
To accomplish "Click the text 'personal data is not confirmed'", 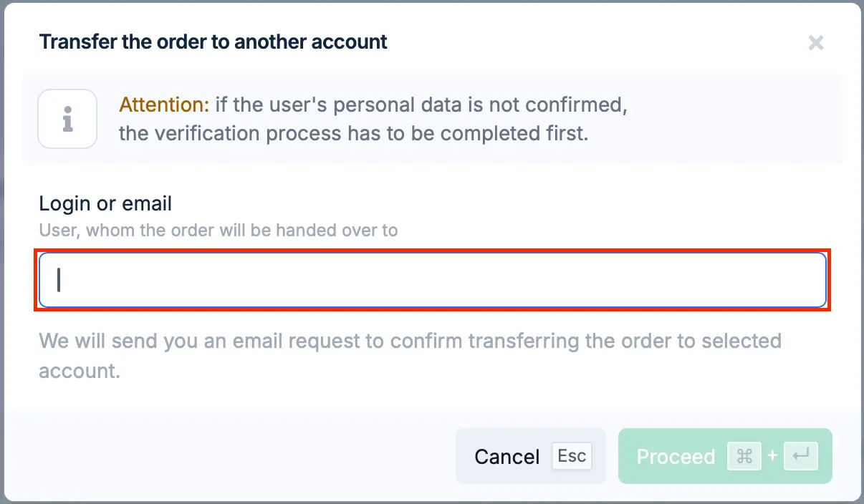I will [466, 105].
